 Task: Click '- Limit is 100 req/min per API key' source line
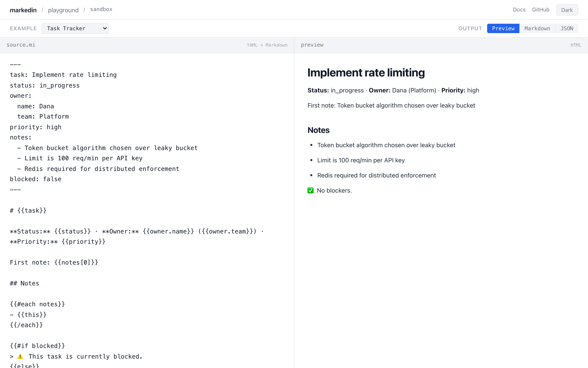click(80, 158)
